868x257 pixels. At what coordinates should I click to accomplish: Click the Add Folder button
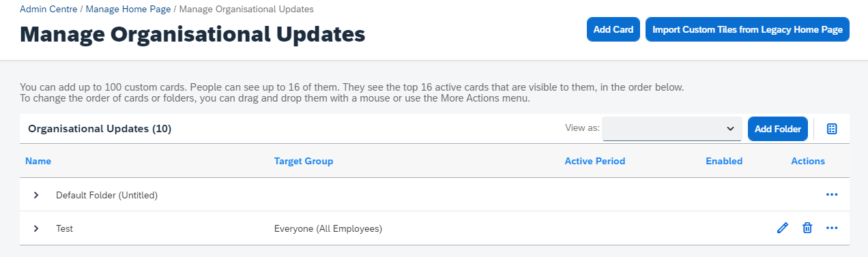click(x=778, y=129)
